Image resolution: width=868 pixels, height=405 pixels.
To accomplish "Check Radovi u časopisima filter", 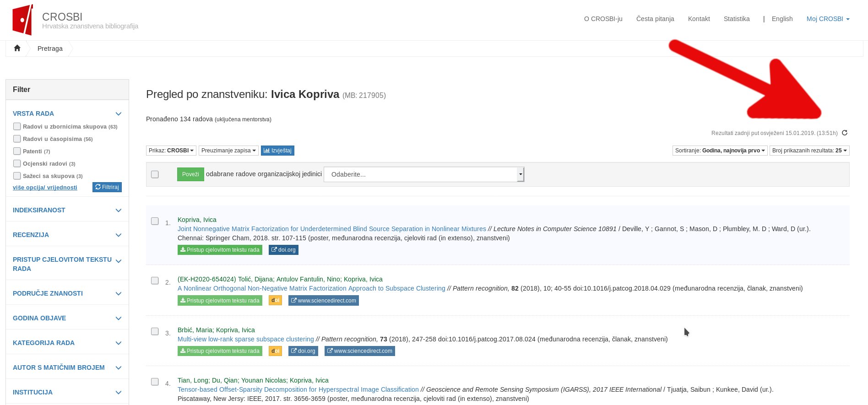I will coord(17,139).
